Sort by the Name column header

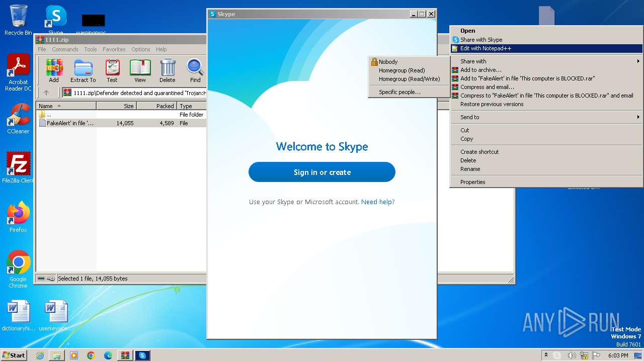[66, 106]
